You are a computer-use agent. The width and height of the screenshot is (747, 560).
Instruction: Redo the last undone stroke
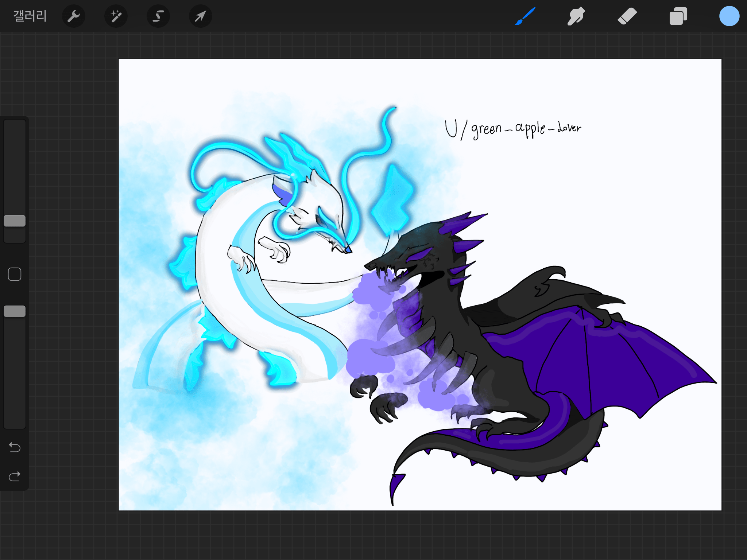(15, 476)
